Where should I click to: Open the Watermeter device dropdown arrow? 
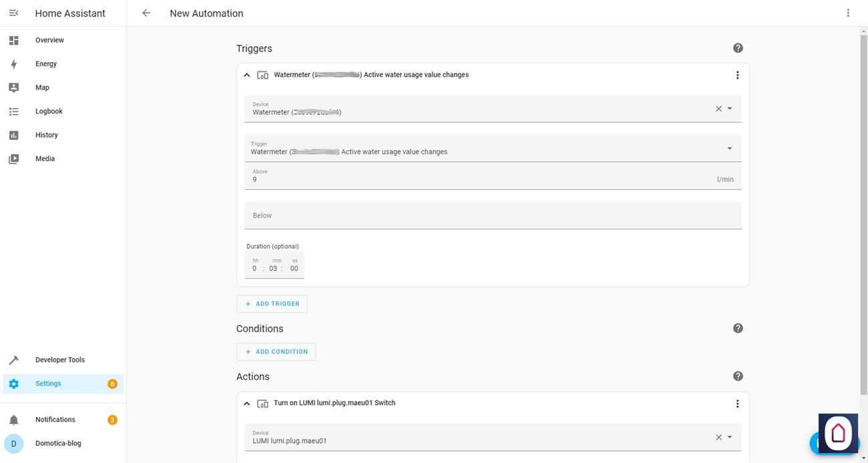[730, 109]
